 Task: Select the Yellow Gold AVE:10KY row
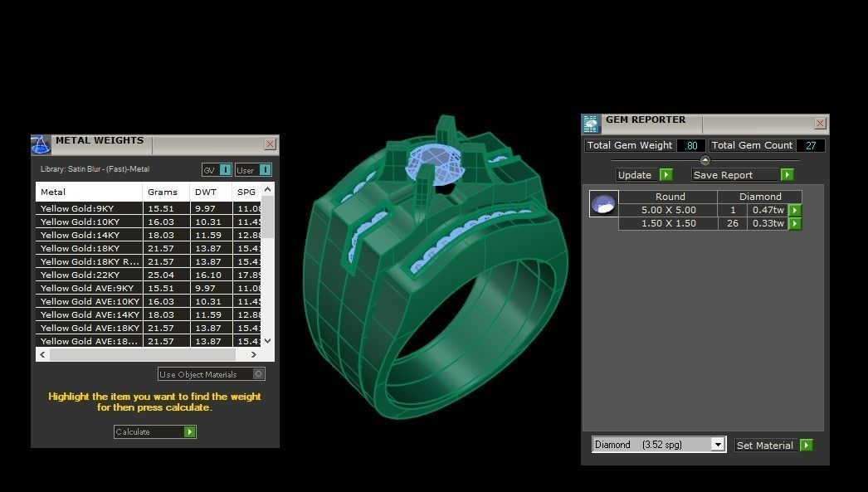pyautogui.click(x=149, y=302)
